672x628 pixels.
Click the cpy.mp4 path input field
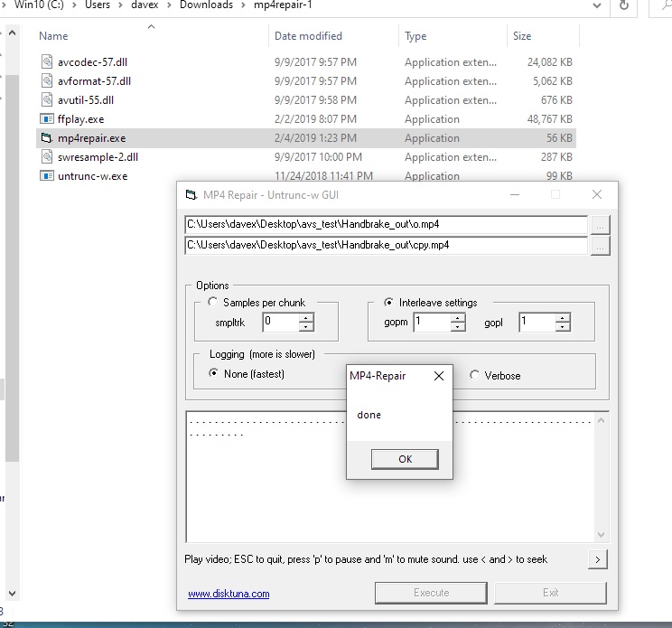coord(387,246)
